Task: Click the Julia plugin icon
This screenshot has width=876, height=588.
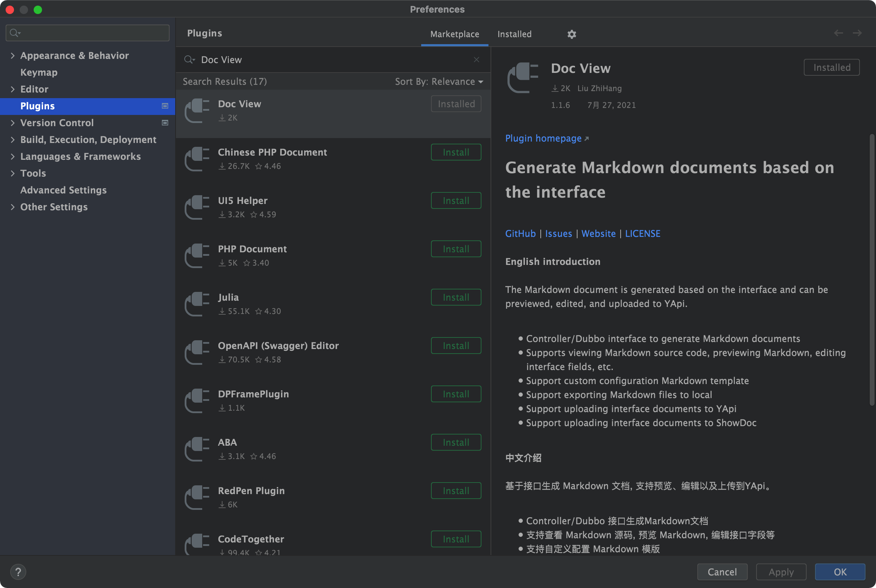Action: pyautogui.click(x=197, y=304)
